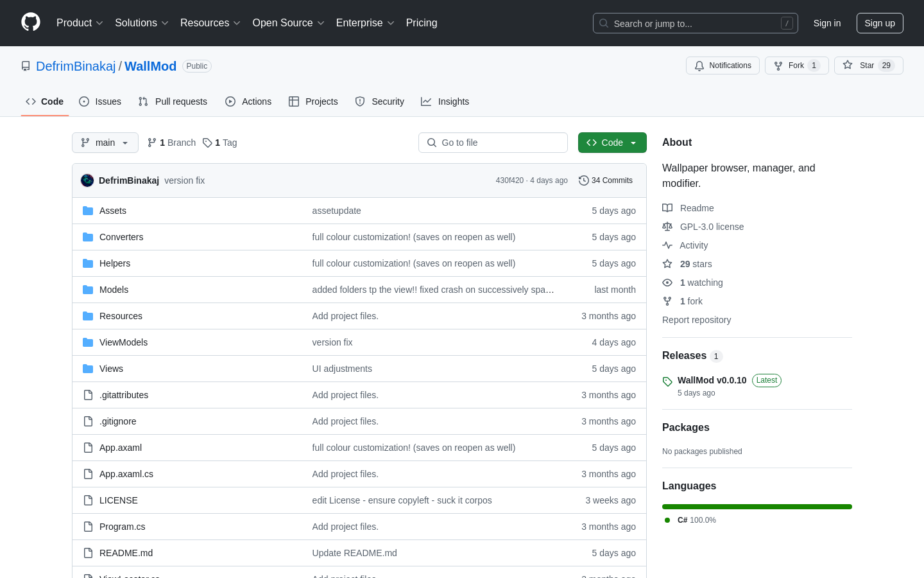Click the pulse icon beside Activity
Image resolution: width=924 pixels, height=578 pixels.
coord(667,245)
